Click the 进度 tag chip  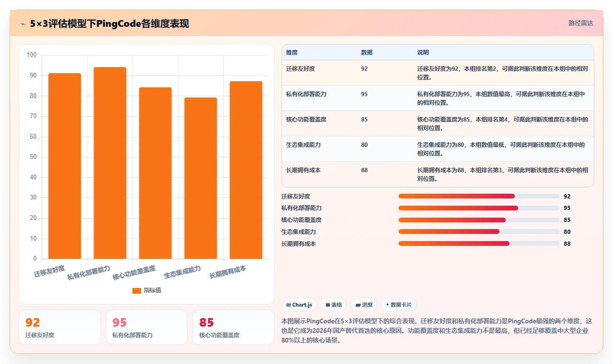(x=364, y=305)
